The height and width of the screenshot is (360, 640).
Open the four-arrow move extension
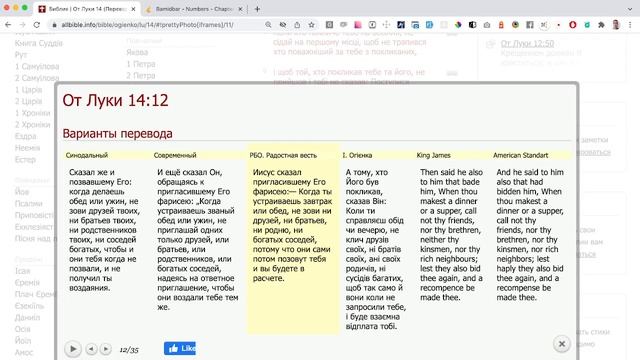point(386,25)
